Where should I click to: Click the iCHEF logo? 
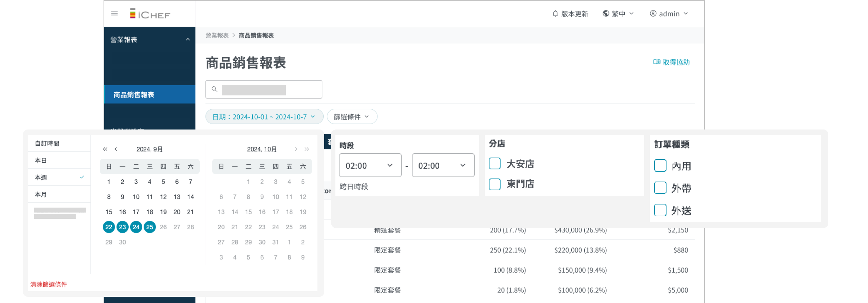point(150,14)
